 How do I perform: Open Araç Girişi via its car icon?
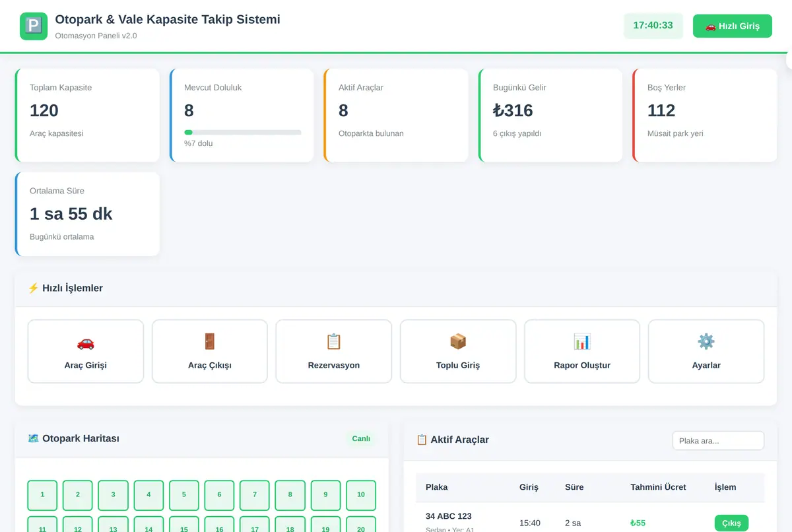coord(86,342)
